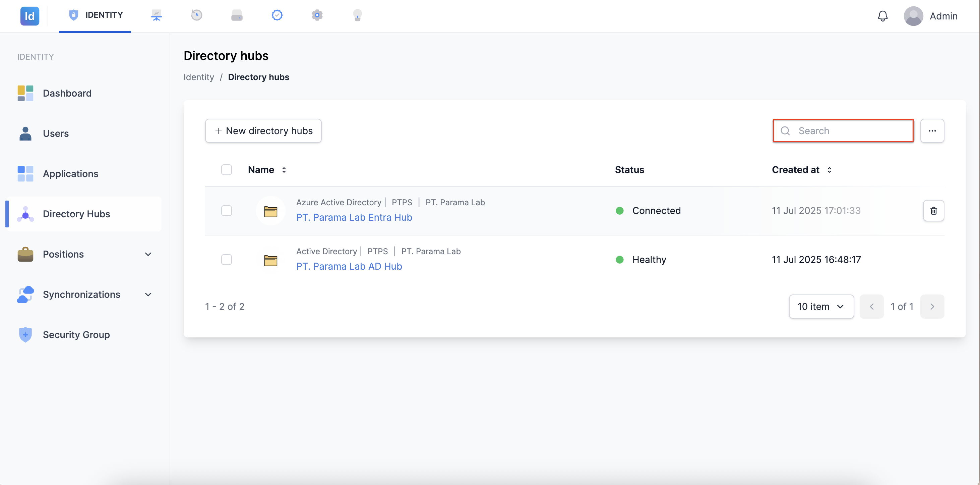Image resolution: width=980 pixels, height=485 pixels.
Task: Click the Connected status label
Action: pyautogui.click(x=657, y=211)
